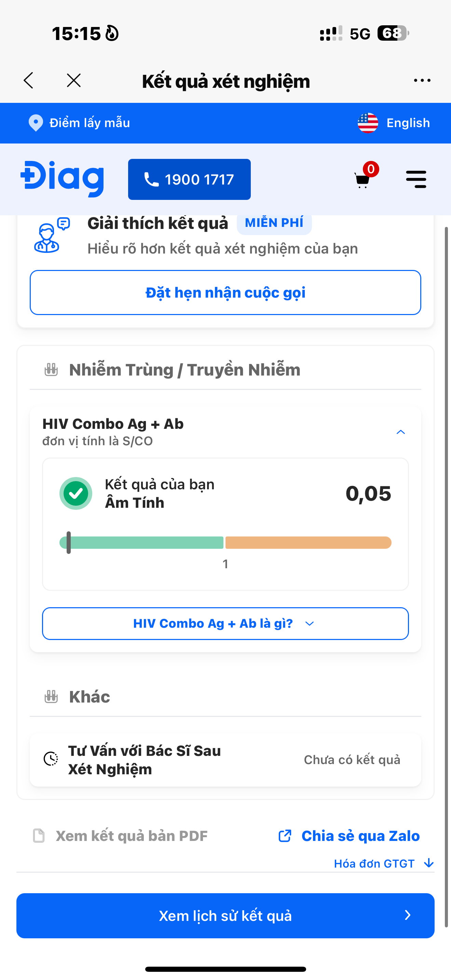The width and height of the screenshot is (451, 980).
Task: Select the Điểm lấy mẫu menu item
Action: (90, 123)
